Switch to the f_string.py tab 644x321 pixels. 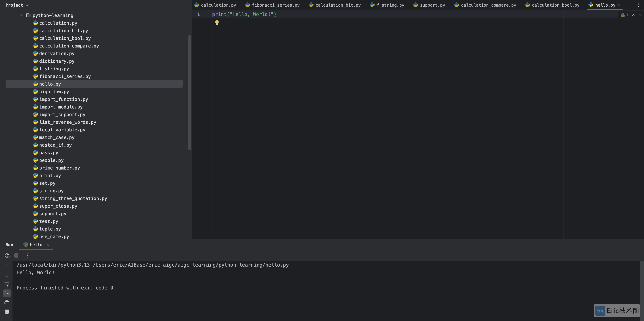[387, 5]
